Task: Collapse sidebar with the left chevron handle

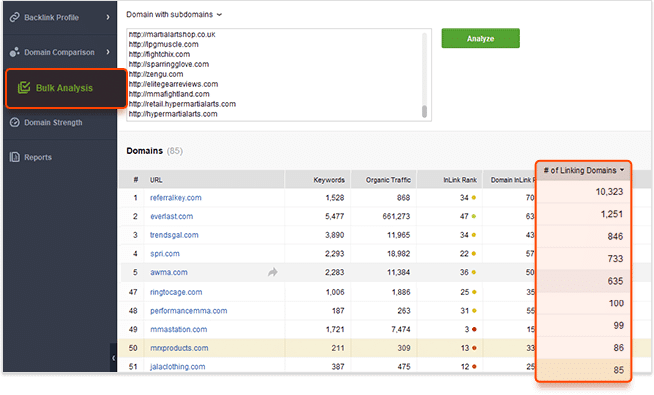Action: [113, 358]
